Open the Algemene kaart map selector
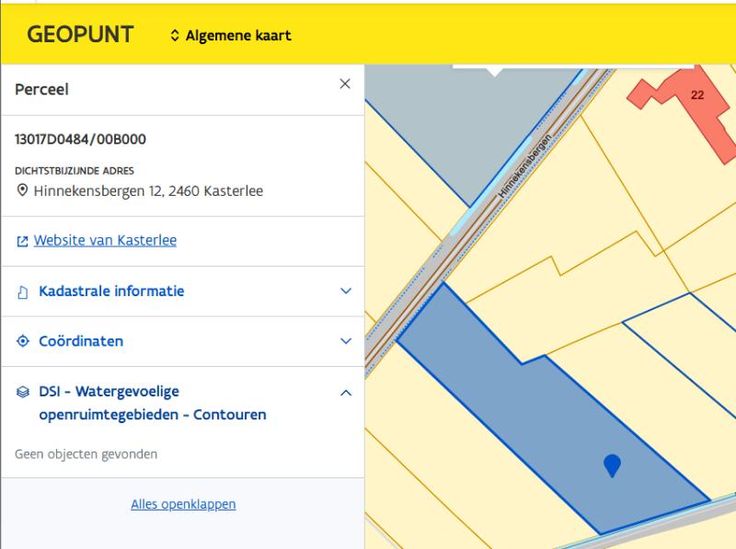Viewport: 736px width, 549px height. coord(231,35)
